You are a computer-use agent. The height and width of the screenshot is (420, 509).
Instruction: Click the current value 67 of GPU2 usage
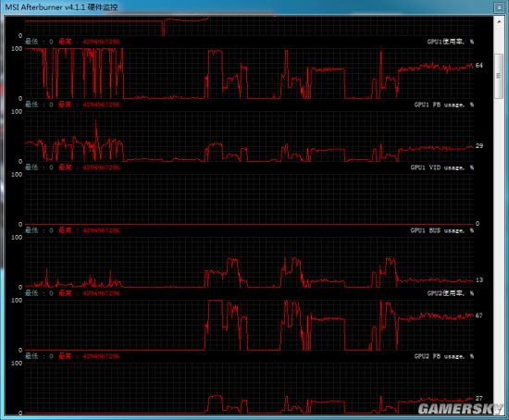pos(479,315)
